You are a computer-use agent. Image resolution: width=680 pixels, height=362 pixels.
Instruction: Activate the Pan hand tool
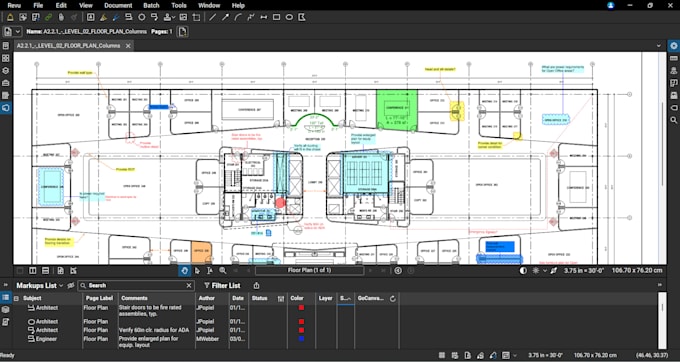click(x=184, y=271)
